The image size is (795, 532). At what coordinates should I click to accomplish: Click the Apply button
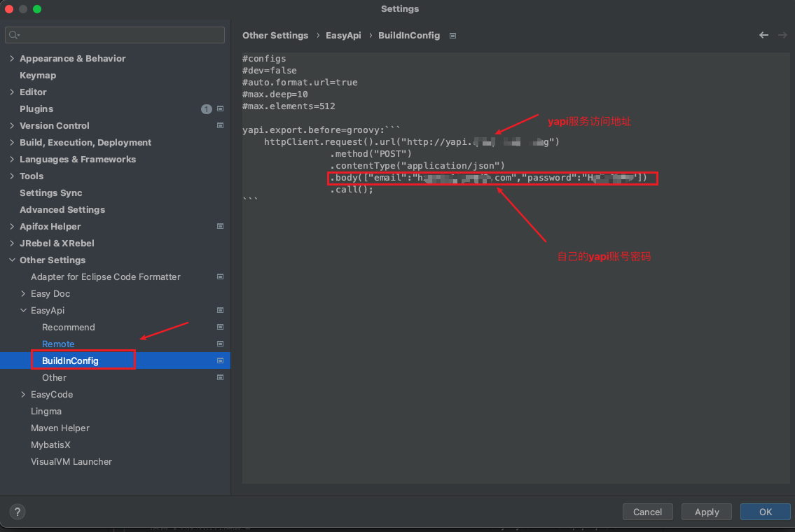707,512
